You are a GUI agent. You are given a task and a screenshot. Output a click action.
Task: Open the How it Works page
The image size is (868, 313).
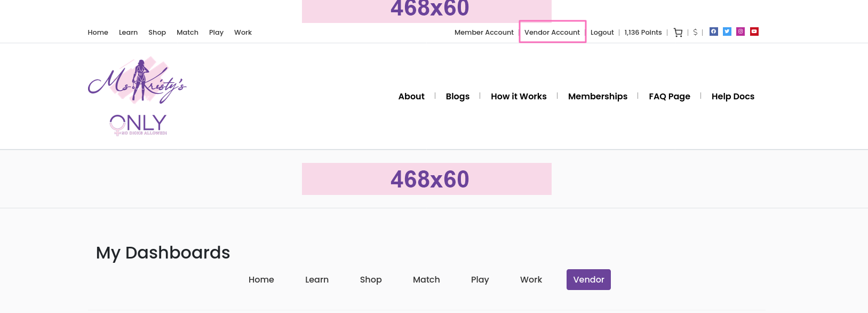(x=519, y=97)
